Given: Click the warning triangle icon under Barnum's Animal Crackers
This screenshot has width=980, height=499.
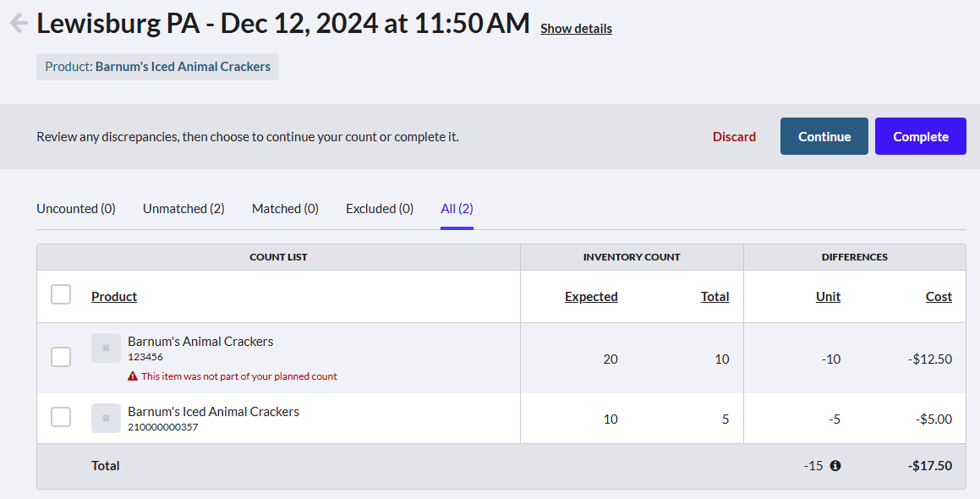Looking at the screenshot, I should pyautogui.click(x=133, y=376).
